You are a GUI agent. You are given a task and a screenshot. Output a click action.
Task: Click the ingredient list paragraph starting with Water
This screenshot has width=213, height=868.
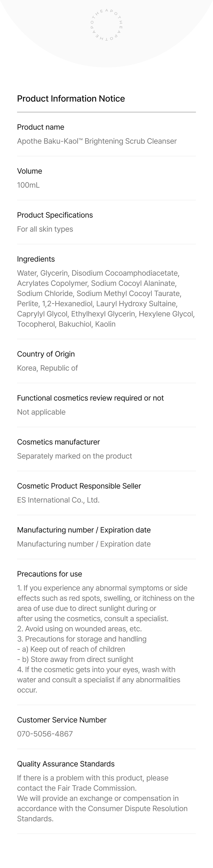point(106,299)
